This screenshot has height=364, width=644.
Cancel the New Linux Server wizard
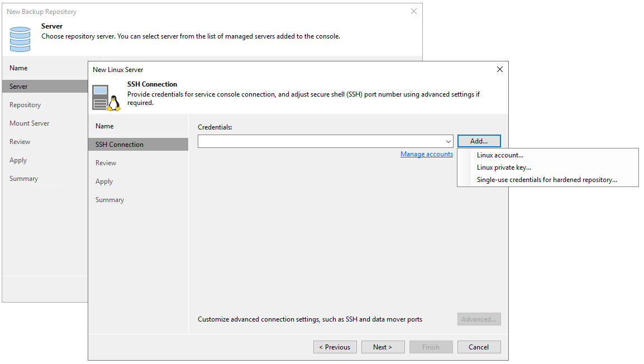coord(479,347)
